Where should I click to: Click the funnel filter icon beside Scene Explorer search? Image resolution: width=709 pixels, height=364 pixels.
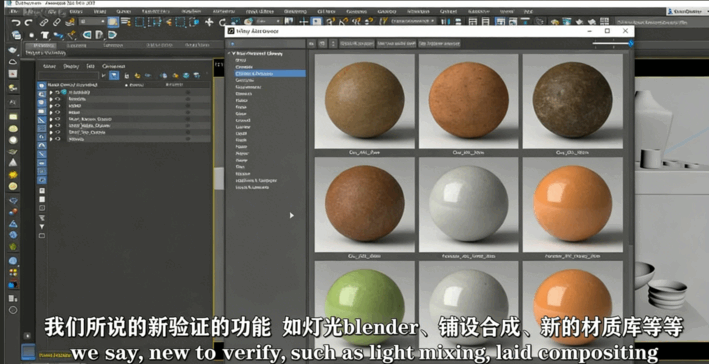pyautogui.click(x=104, y=76)
